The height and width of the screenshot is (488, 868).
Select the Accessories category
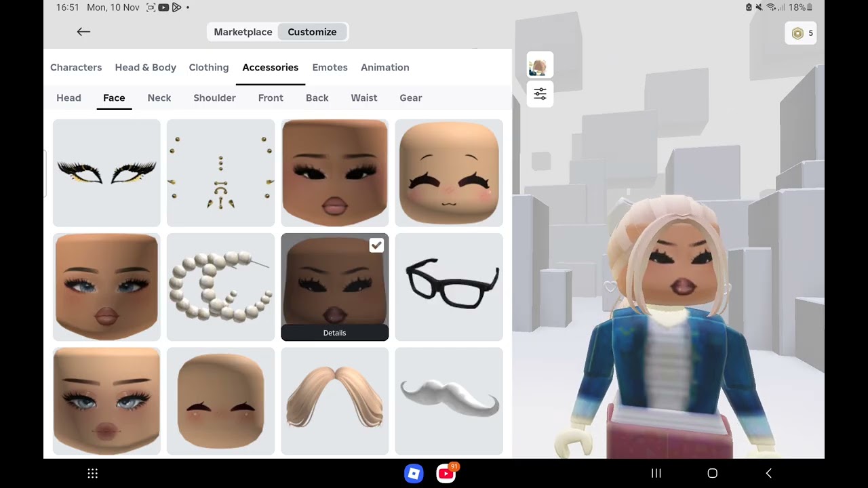(x=270, y=67)
